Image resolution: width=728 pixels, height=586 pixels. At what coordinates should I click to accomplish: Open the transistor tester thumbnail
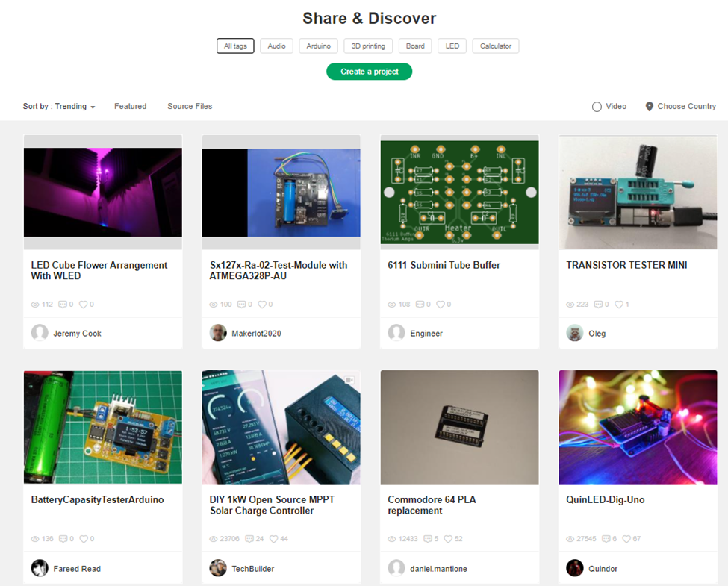click(638, 193)
